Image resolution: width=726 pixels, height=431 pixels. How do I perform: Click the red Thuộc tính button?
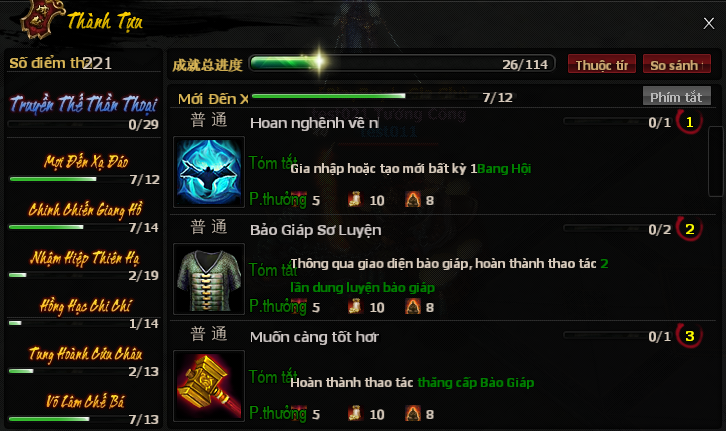(x=601, y=64)
